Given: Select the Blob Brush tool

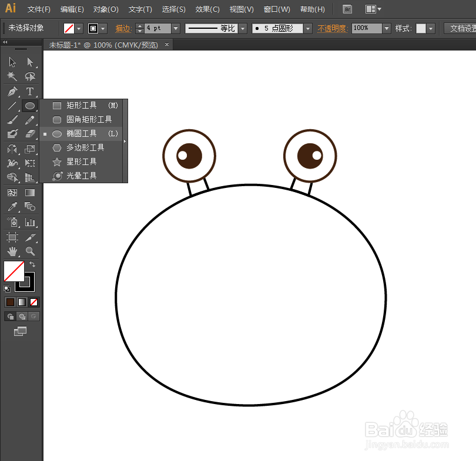Looking at the screenshot, I should [x=12, y=134].
